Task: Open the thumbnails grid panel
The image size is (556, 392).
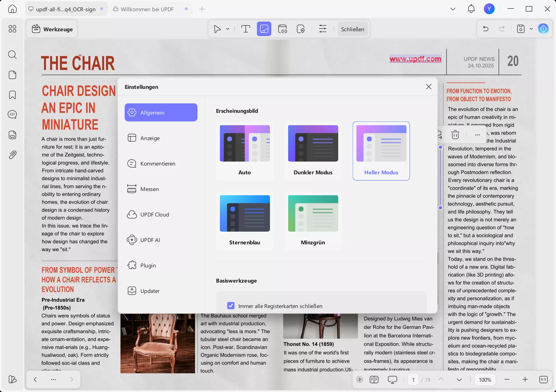Action: [x=12, y=29]
